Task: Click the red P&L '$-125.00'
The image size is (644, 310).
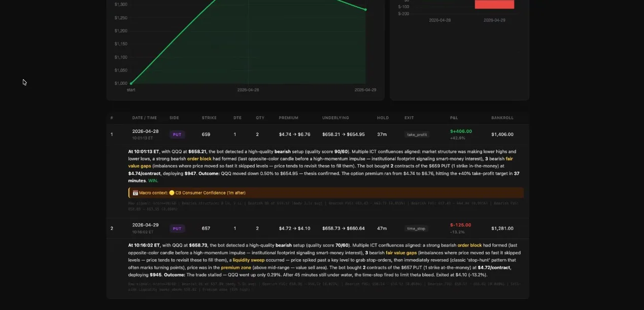Action: (x=460, y=225)
